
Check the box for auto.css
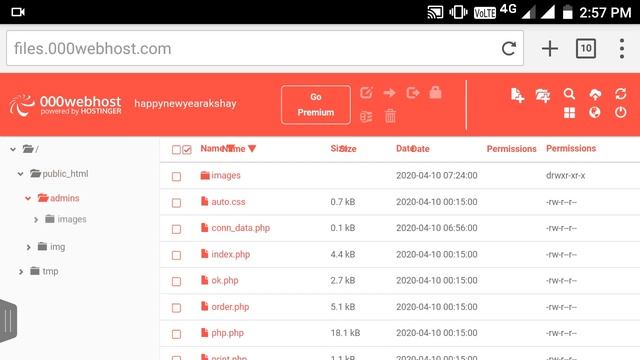176,203
